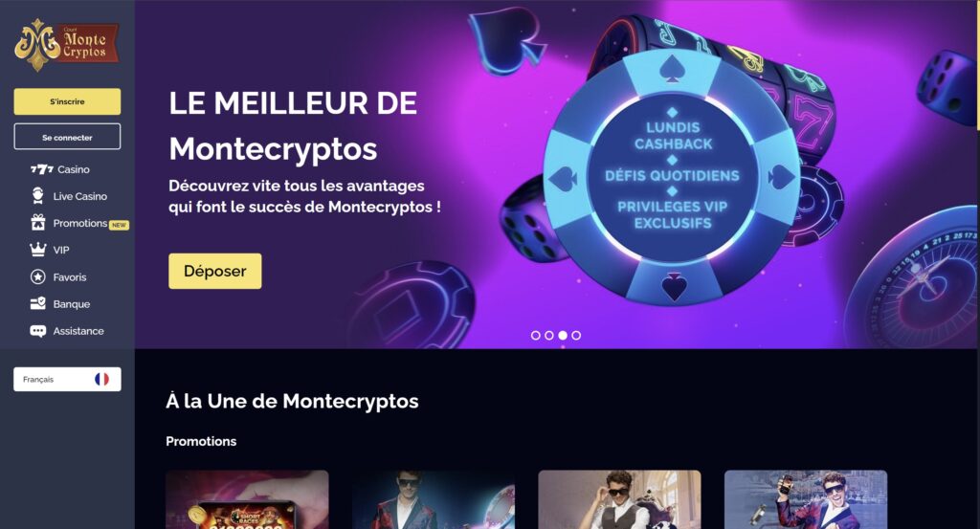Click the Live Casino dealer icon
The width and height of the screenshot is (980, 529).
pyautogui.click(x=38, y=195)
